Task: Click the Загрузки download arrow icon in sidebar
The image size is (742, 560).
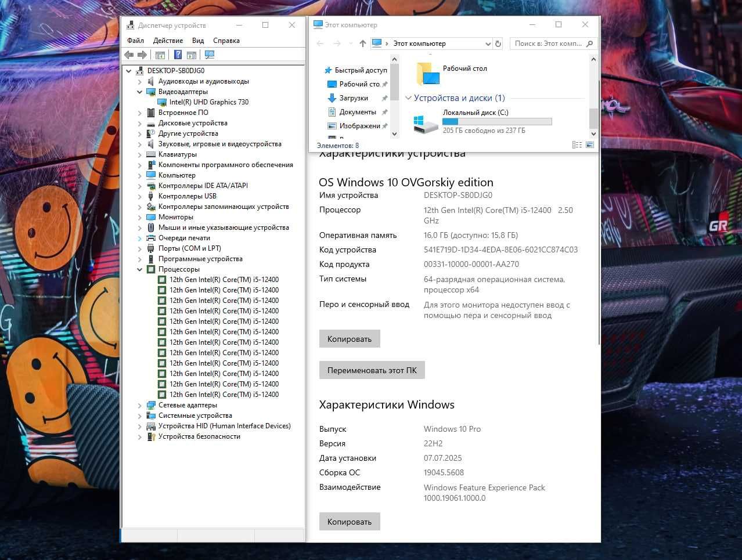Action: [332, 98]
